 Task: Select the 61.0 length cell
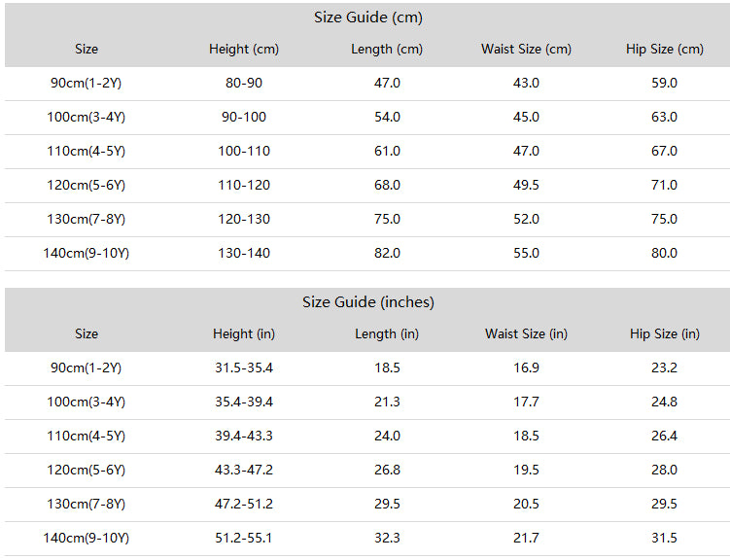click(387, 152)
